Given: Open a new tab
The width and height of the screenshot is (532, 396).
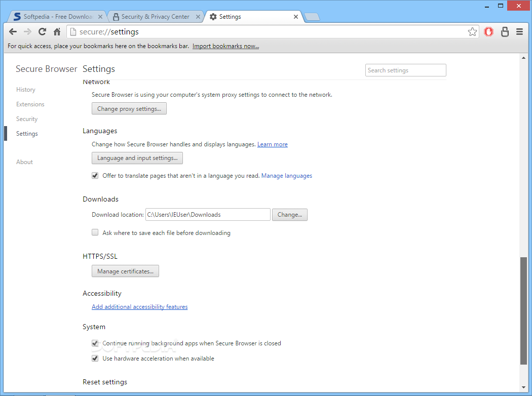Looking at the screenshot, I should tap(312, 17).
